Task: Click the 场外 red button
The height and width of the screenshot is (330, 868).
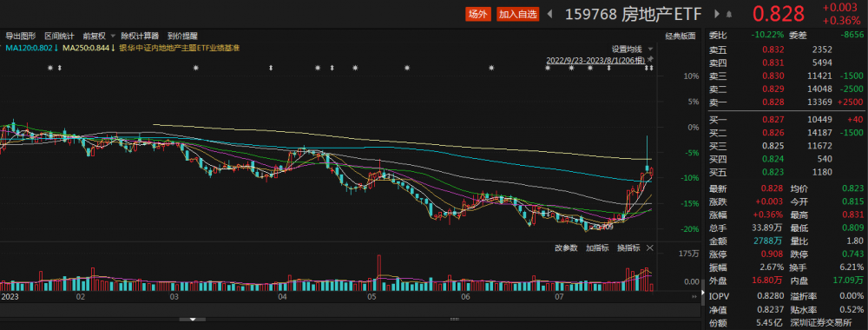Action: pyautogui.click(x=477, y=15)
